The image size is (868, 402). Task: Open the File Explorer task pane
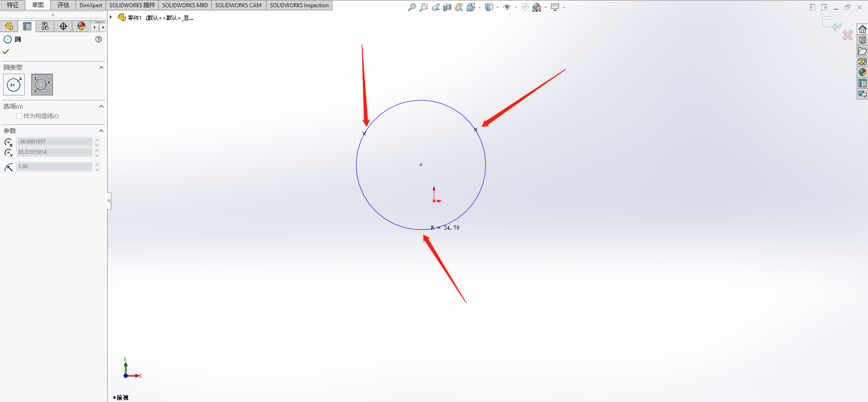pyautogui.click(x=863, y=51)
